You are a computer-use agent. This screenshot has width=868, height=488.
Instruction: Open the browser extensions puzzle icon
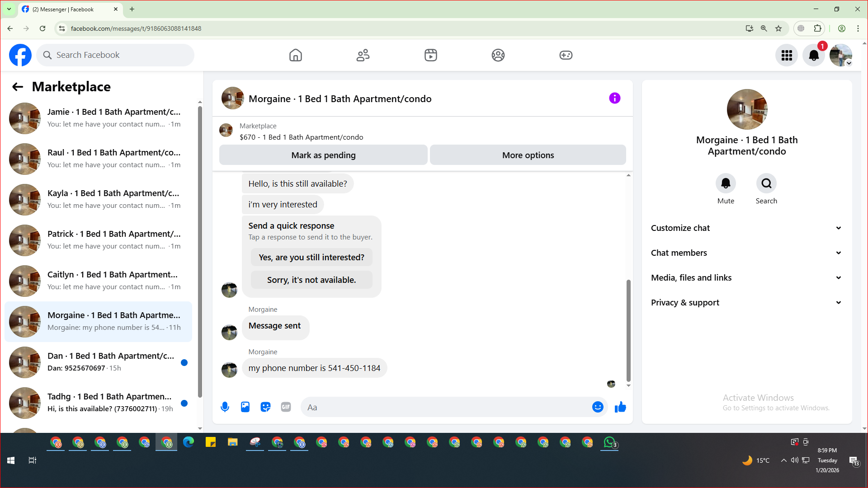tap(817, 28)
